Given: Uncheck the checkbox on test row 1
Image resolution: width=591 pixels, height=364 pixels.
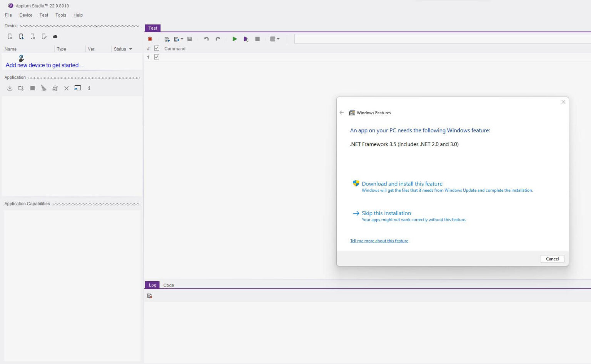Looking at the screenshot, I should click(157, 57).
